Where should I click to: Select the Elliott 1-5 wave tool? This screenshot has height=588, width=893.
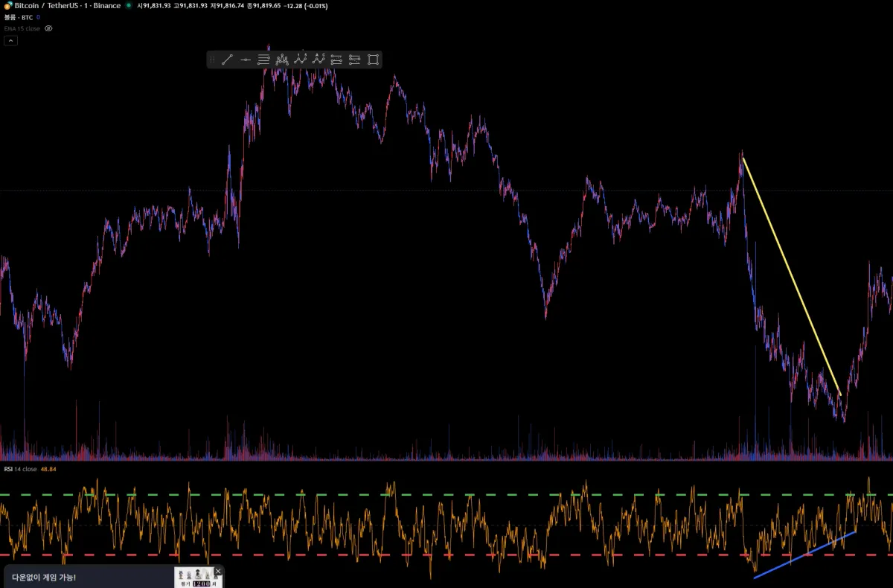(301, 60)
